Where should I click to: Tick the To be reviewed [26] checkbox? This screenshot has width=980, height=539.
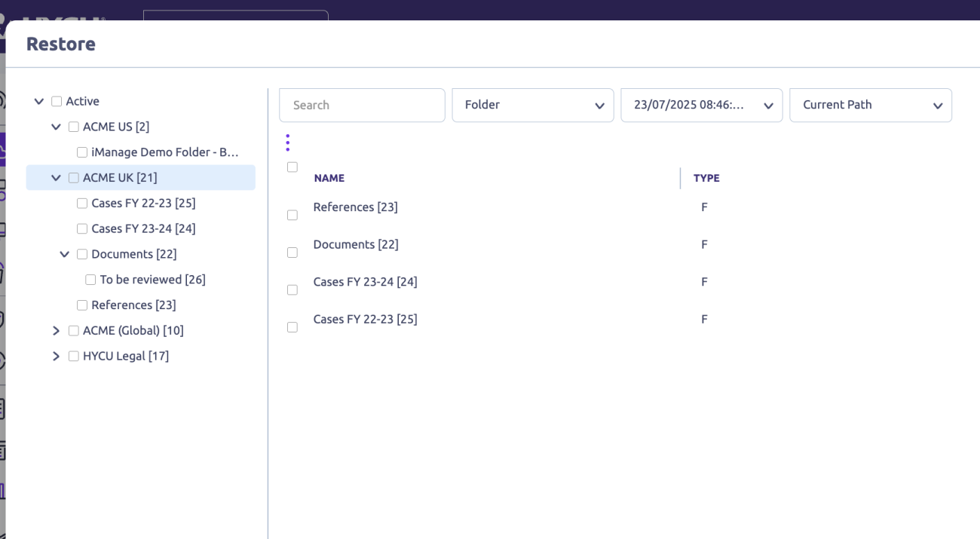(x=90, y=280)
